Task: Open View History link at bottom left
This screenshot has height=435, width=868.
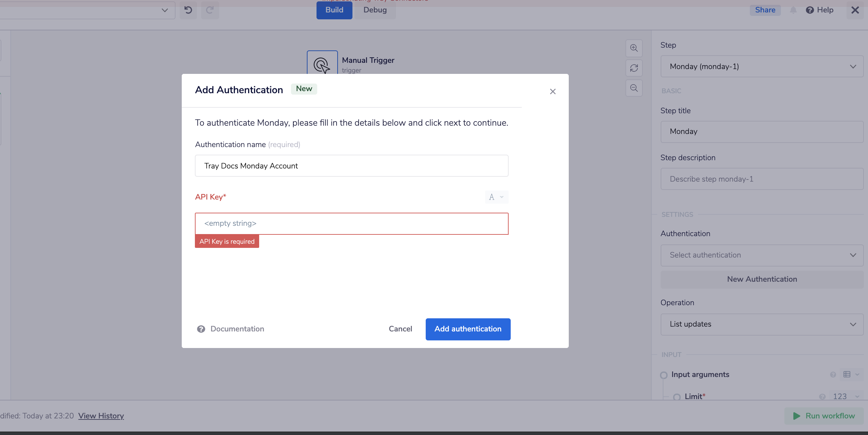Action: [x=101, y=416]
